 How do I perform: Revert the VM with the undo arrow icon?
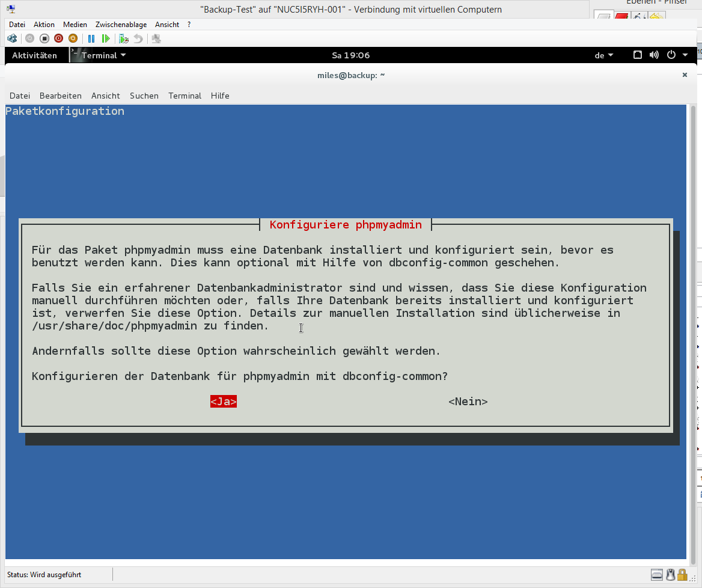138,38
